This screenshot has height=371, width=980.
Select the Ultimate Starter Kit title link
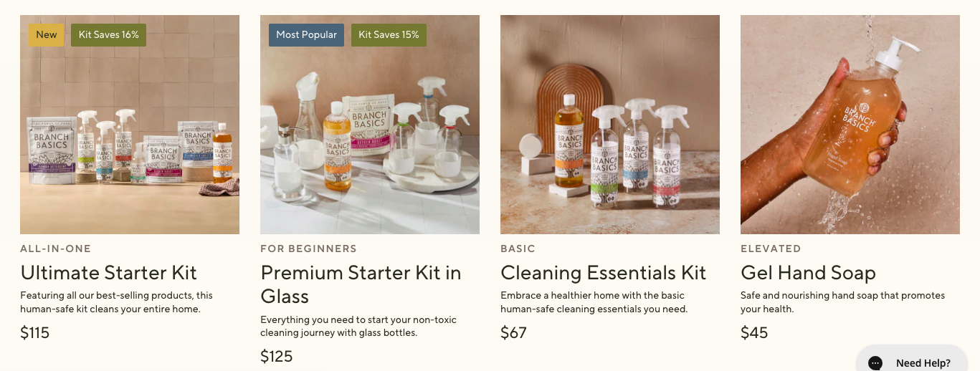tap(108, 273)
